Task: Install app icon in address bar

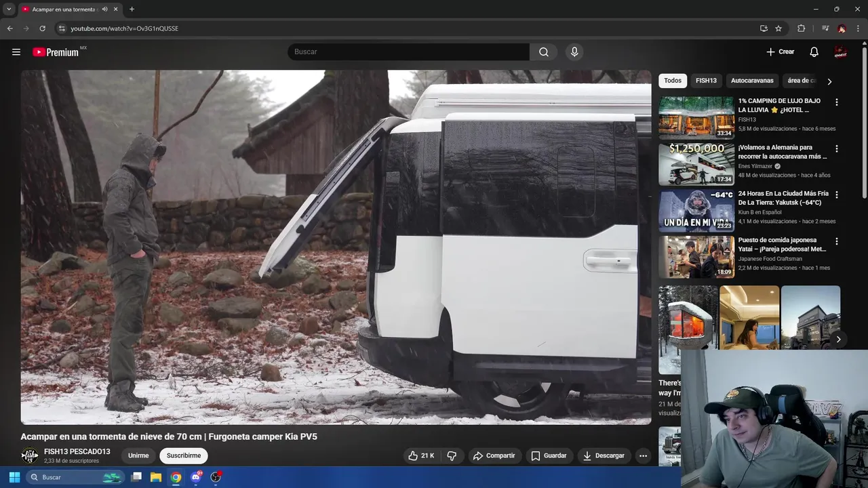Action: 764,28
